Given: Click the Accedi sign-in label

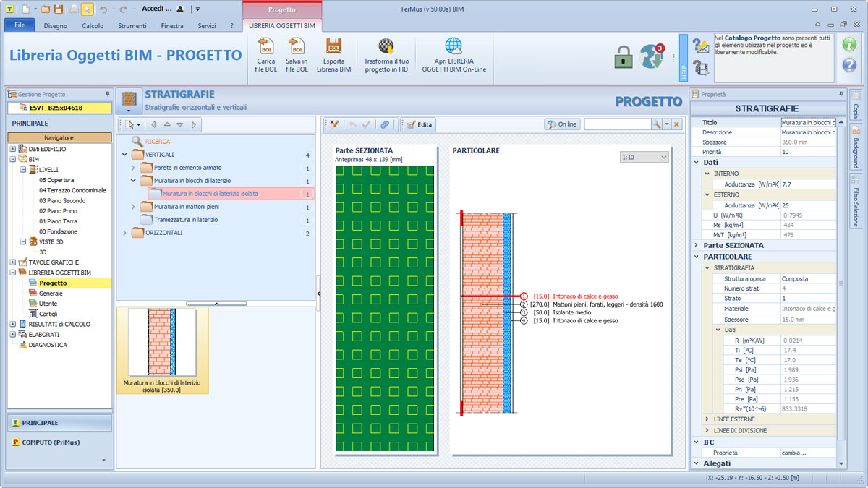Looking at the screenshot, I should (x=157, y=9).
